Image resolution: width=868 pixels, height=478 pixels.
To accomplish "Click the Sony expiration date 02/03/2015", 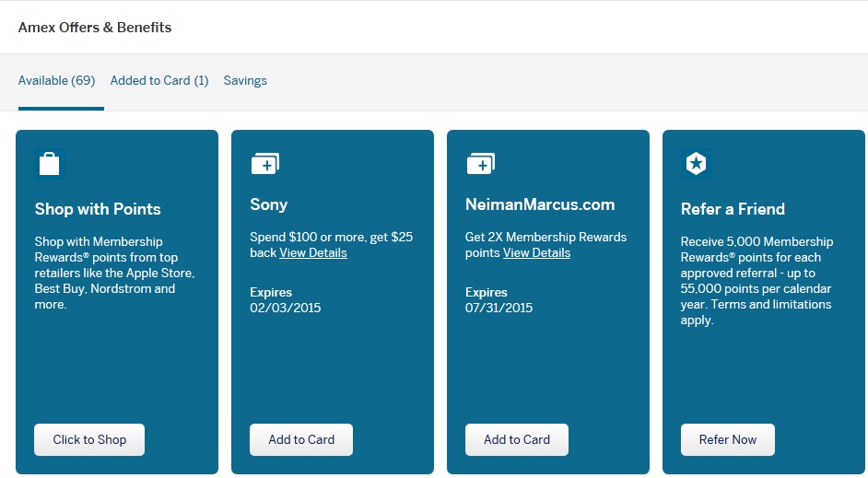I will coord(286,309).
